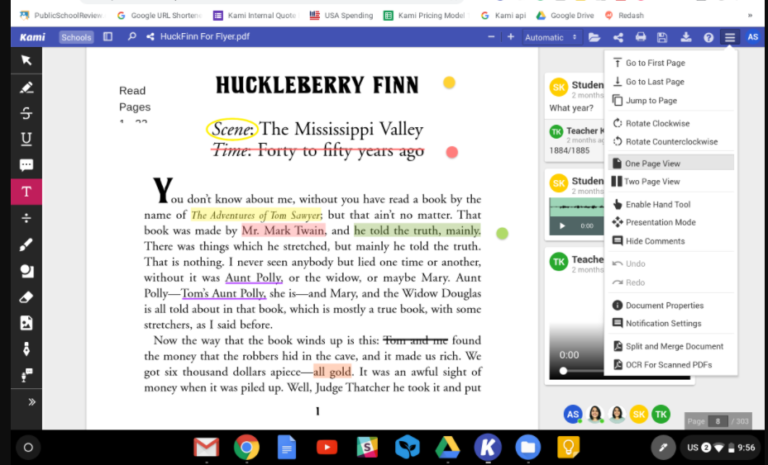Viewport: 768px width, 465px height.
Task: Activate the Underline tool
Action: coord(26,139)
